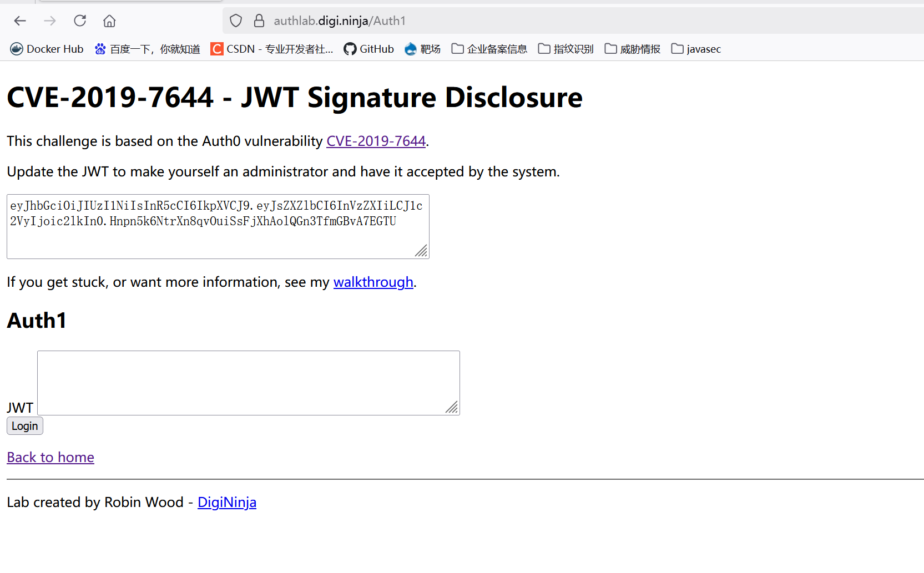This screenshot has height=573, width=924.
Task: Open the CSDN bookmark
Action: (x=272, y=49)
